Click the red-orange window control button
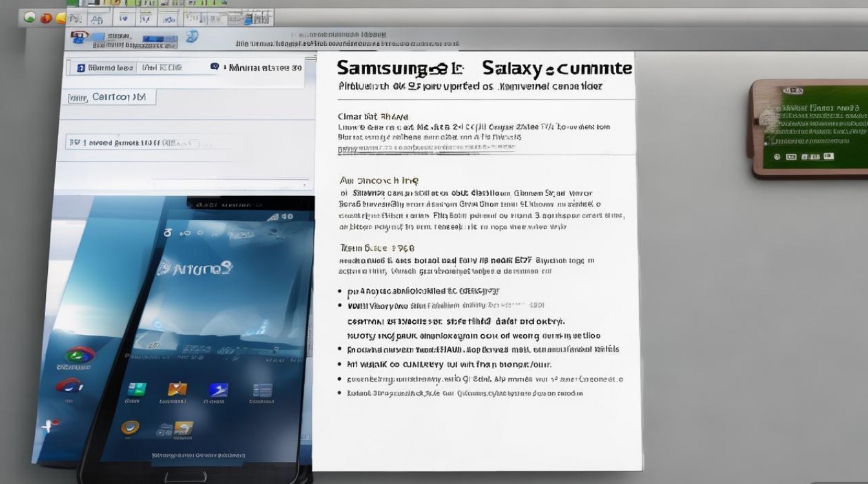This screenshot has height=484, width=868. click(45, 18)
